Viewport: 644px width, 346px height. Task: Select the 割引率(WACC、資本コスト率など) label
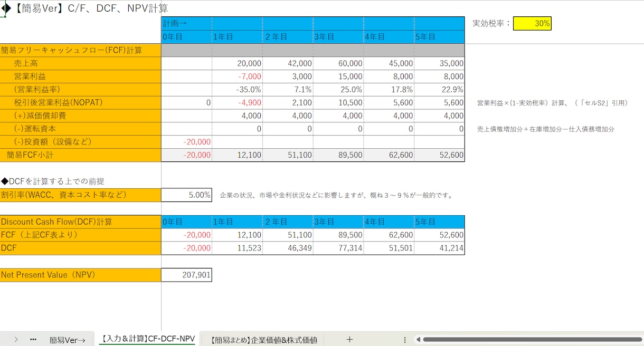tap(80, 195)
